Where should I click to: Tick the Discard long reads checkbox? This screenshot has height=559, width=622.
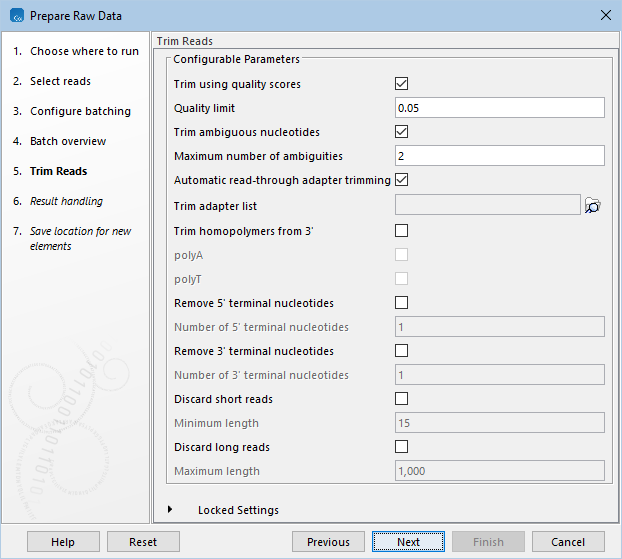coord(402,447)
